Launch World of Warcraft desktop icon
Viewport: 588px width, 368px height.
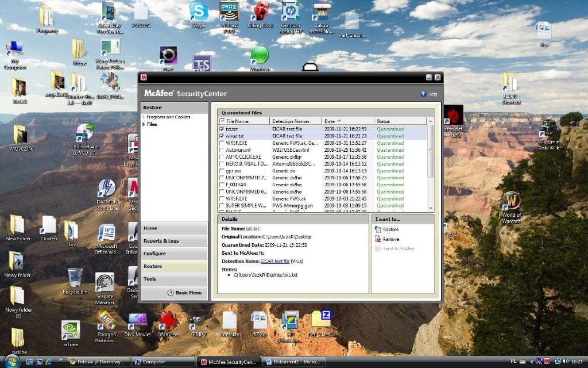(512, 208)
